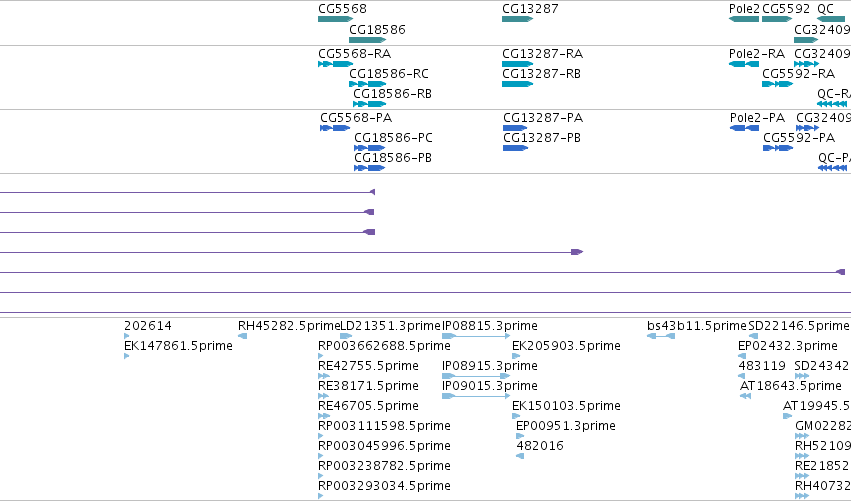Select the LD21351.3prime EST

346,336
